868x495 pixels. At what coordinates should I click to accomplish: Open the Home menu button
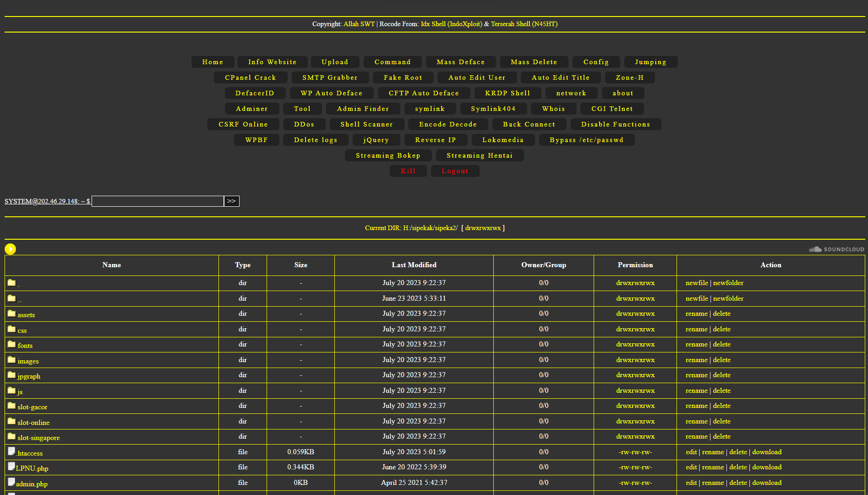[x=213, y=62]
